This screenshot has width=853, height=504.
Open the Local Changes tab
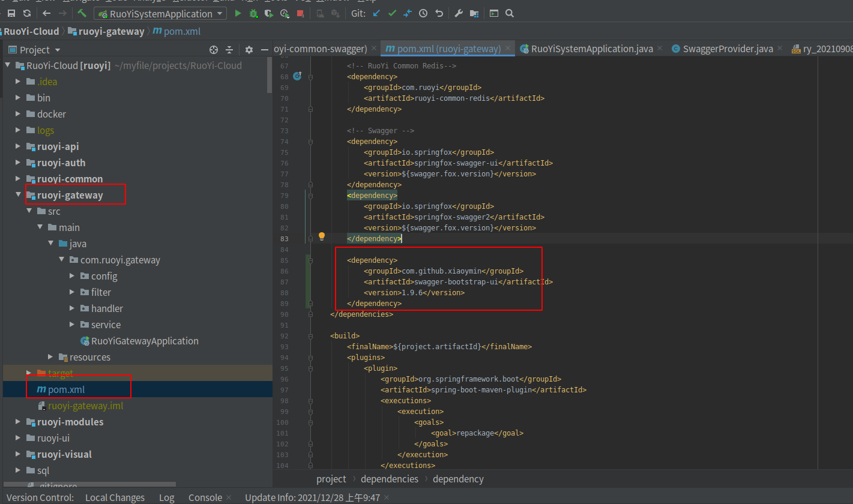point(115,497)
